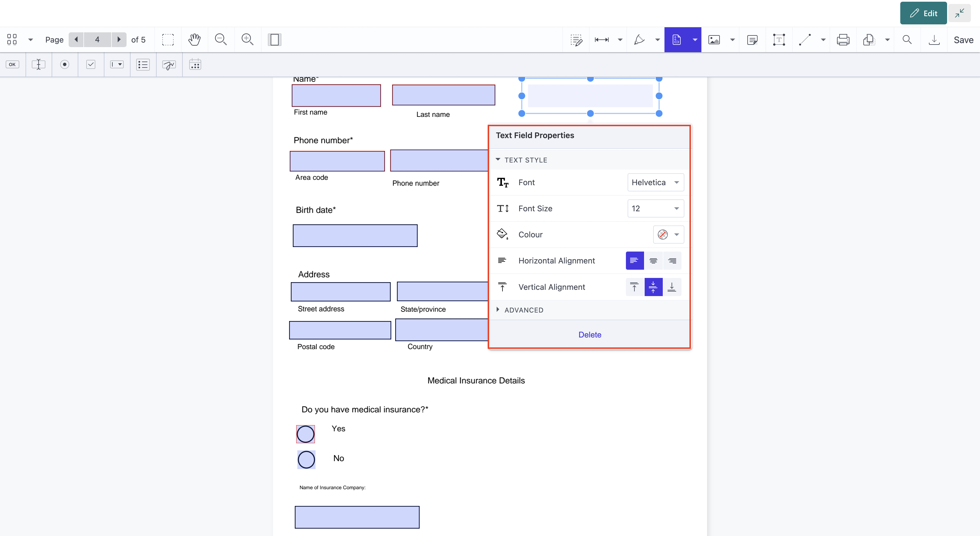Open the Font Helvetica dropdown
The image size is (980, 536).
[655, 182]
